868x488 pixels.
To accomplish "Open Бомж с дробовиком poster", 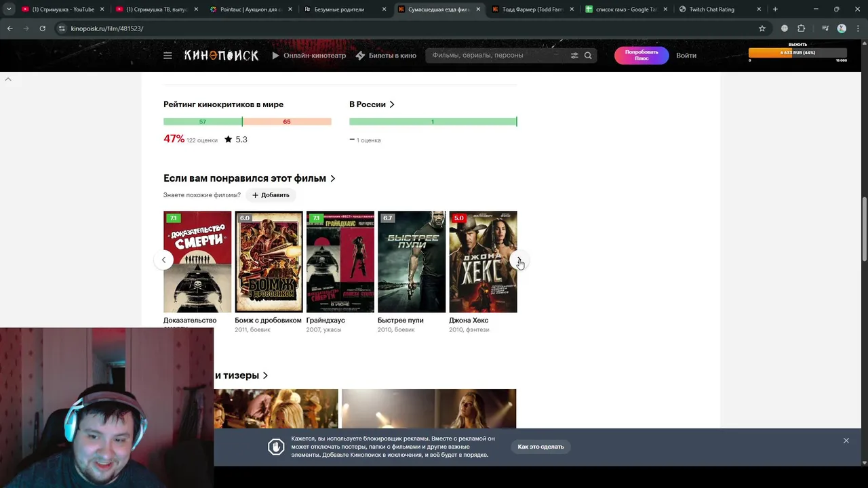I will [x=269, y=262].
